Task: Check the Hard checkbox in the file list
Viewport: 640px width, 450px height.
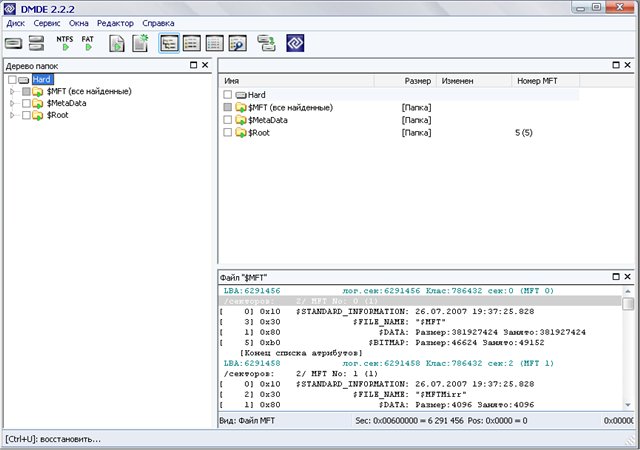Action: click(x=228, y=95)
